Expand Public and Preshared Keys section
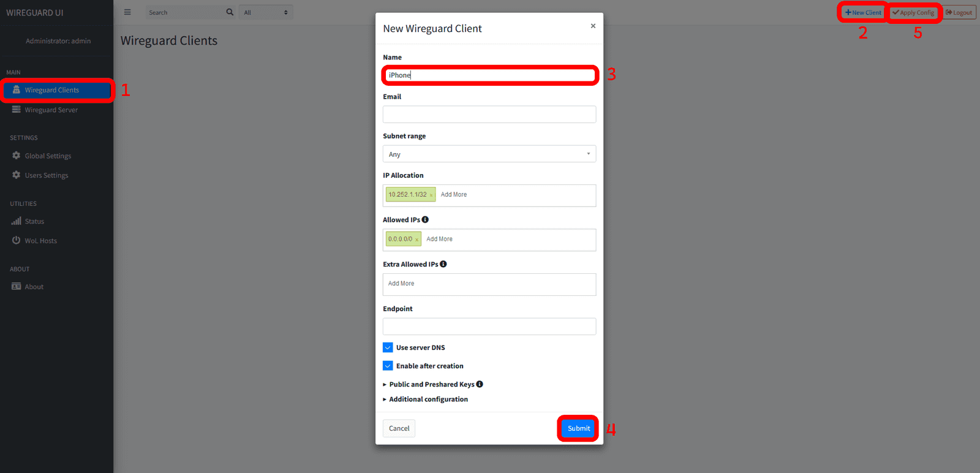Screen dimensions: 980x473 pyautogui.click(x=428, y=384)
